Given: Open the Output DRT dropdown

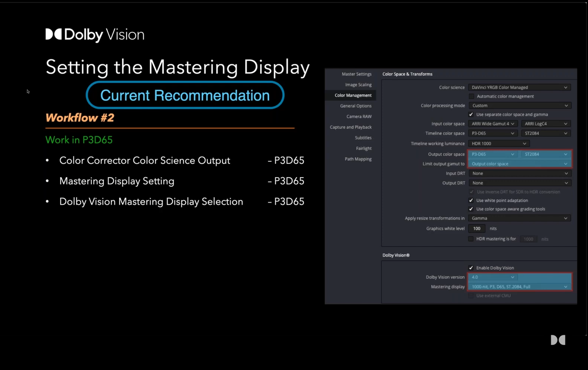Looking at the screenshot, I should [x=519, y=183].
